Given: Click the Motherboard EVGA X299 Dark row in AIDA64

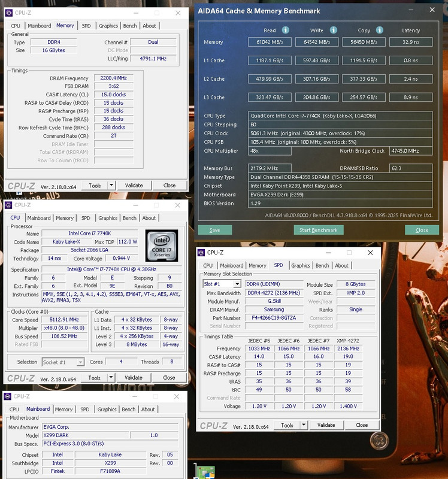Looking at the screenshot, I should pyautogui.click(x=340, y=195).
